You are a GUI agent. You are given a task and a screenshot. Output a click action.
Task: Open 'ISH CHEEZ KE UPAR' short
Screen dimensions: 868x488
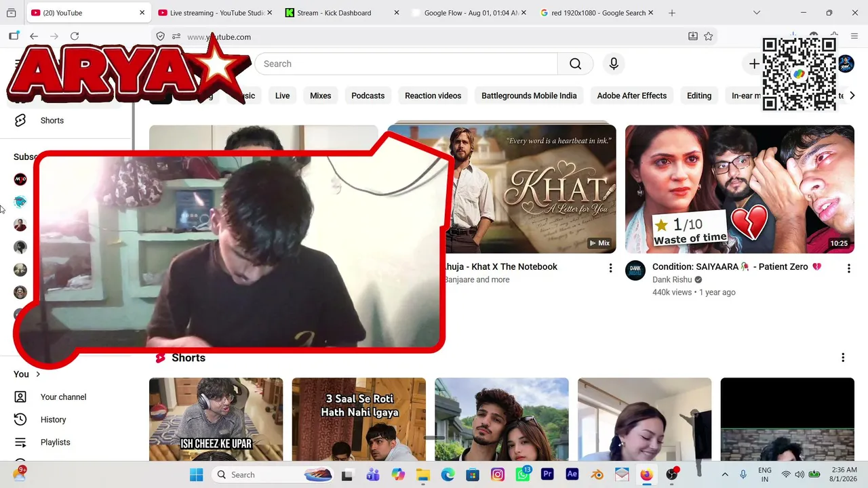[x=216, y=420]
